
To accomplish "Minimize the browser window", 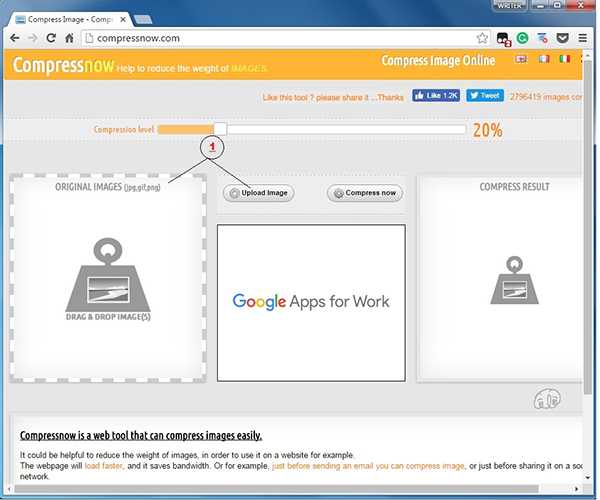I will click(x=541, y=5).
